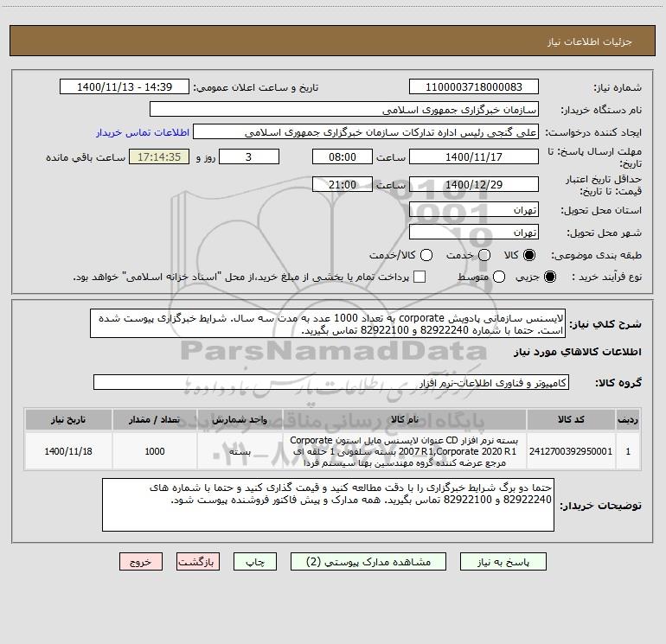666x644 pixels.
Task: Click the جزئیات اطلاعات نیاز header title
Action: tap(590, 41)
